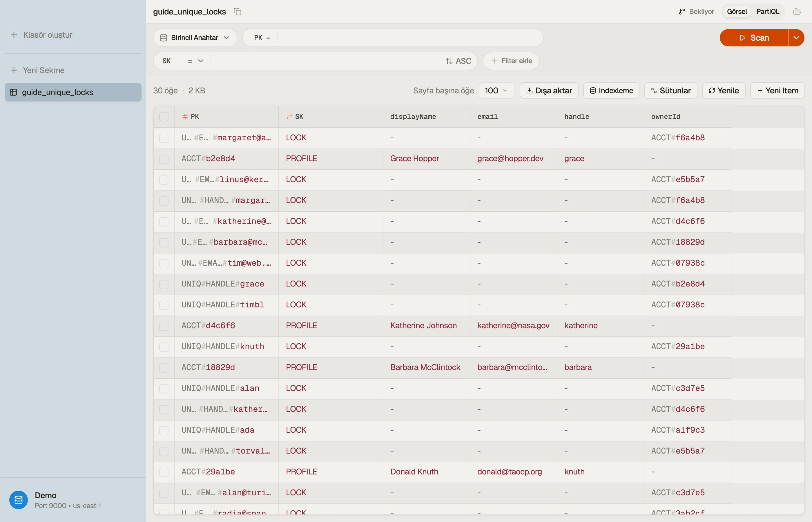Click Dışa aktar export button
This screenshot has width=812, height=522.
pos(549,90)
